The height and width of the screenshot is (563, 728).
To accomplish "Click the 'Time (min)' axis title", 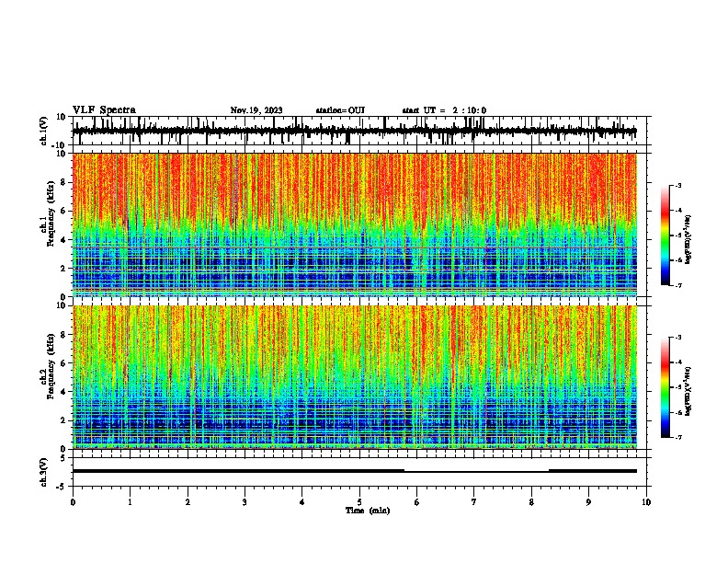I will (x=368, y=511).
